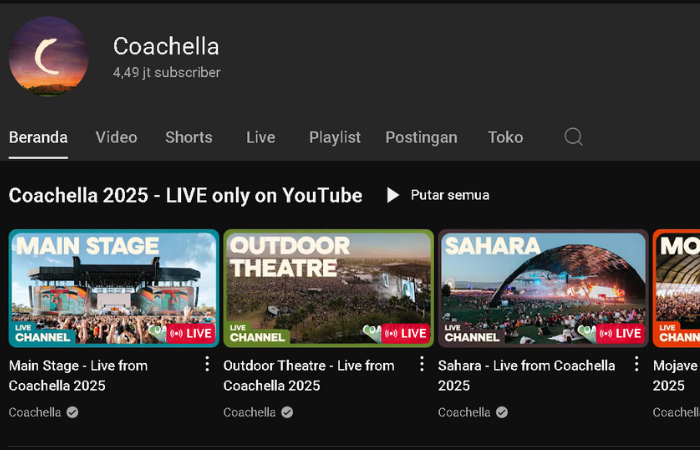
Task: Open the Coachella channel avatar
Action: pyautogui.click(x=49, y=56)
